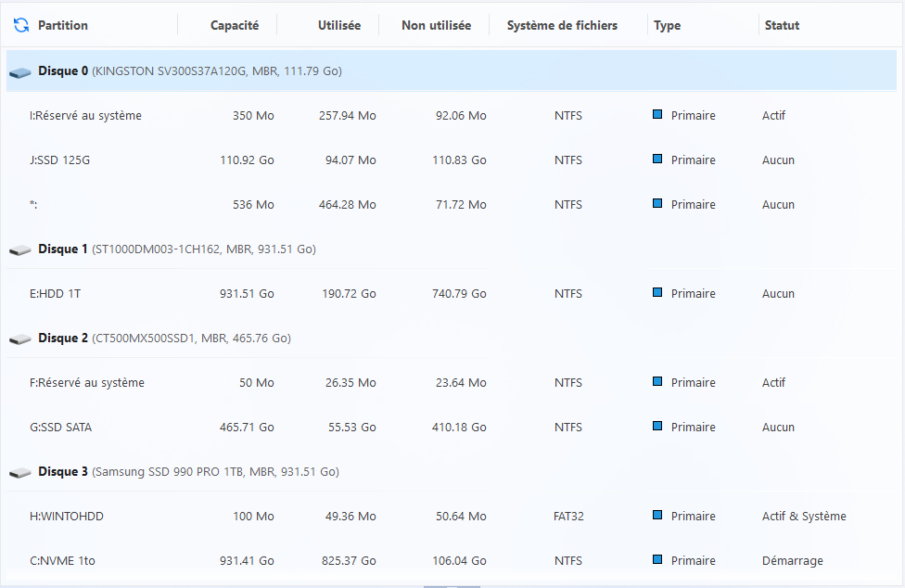Select partition I:Réservé au système
The height and width of the screenshot is (588, 905).
click(452, 115)
